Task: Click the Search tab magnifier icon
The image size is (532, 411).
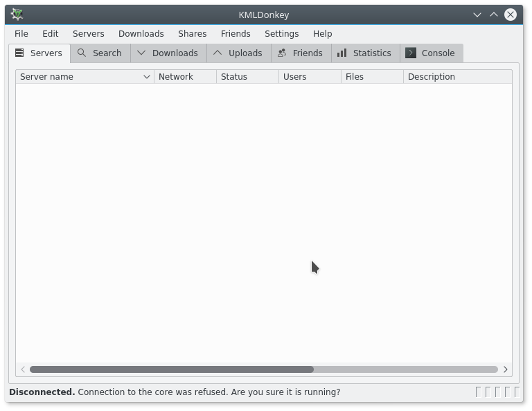Action: (82, 53)
